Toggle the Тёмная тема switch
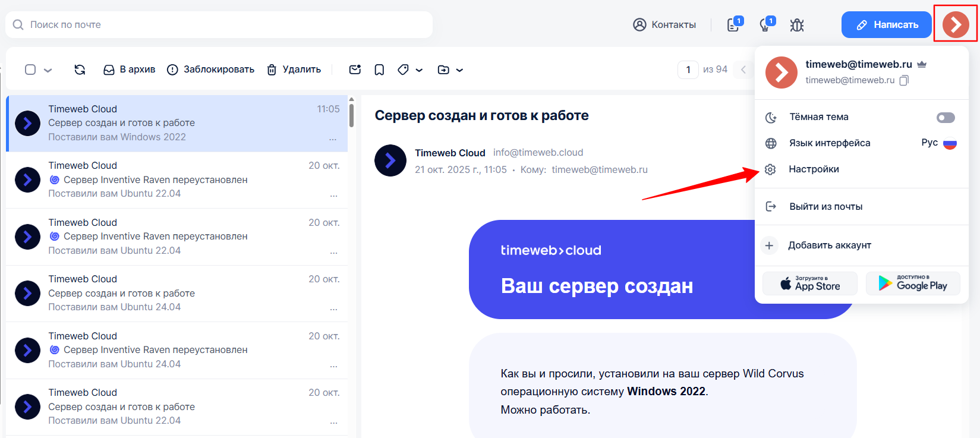The width and height of the screenshot is (980, 438). [x=945, y=118]
